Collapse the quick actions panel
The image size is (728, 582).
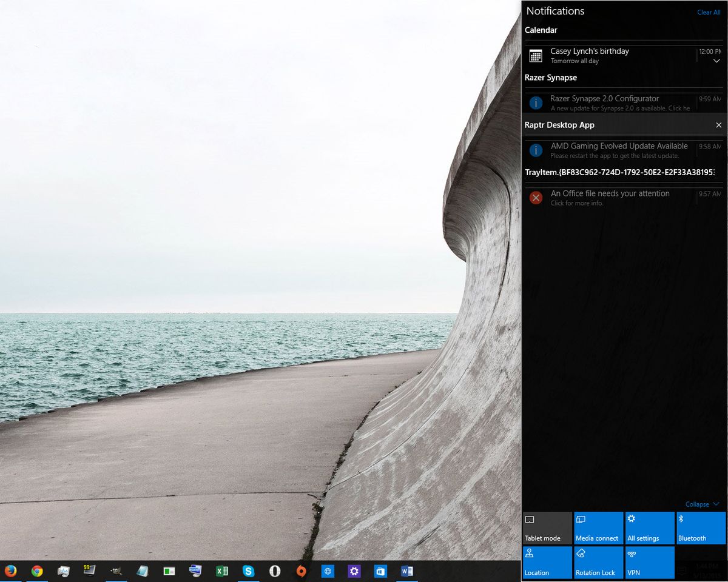pos(701,504)
